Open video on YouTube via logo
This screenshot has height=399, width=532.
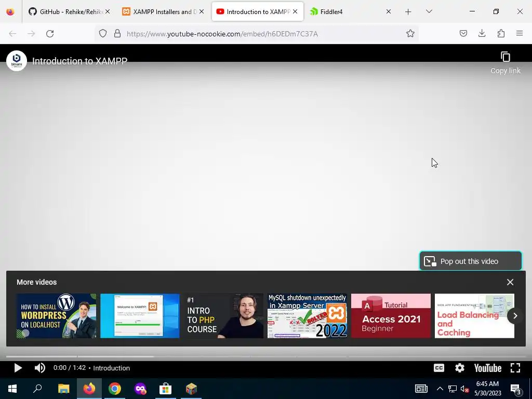[x=487, y=368]
